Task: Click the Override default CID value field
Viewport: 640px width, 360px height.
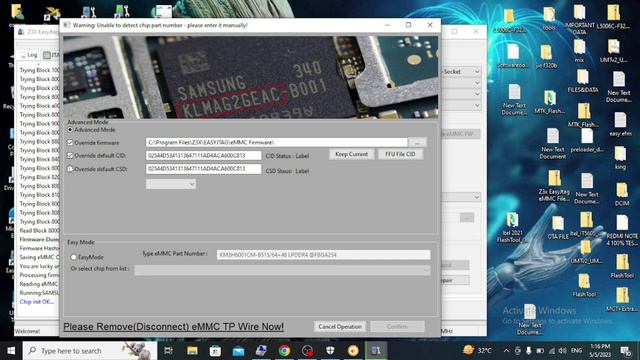Action: coord(203,156)
